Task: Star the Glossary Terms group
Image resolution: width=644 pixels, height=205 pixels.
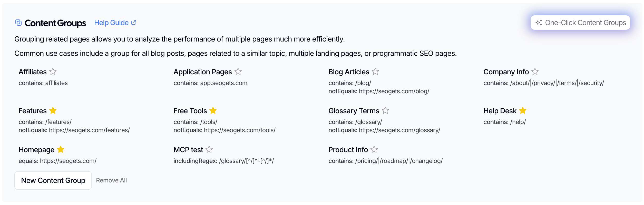Action: [385, 110]
